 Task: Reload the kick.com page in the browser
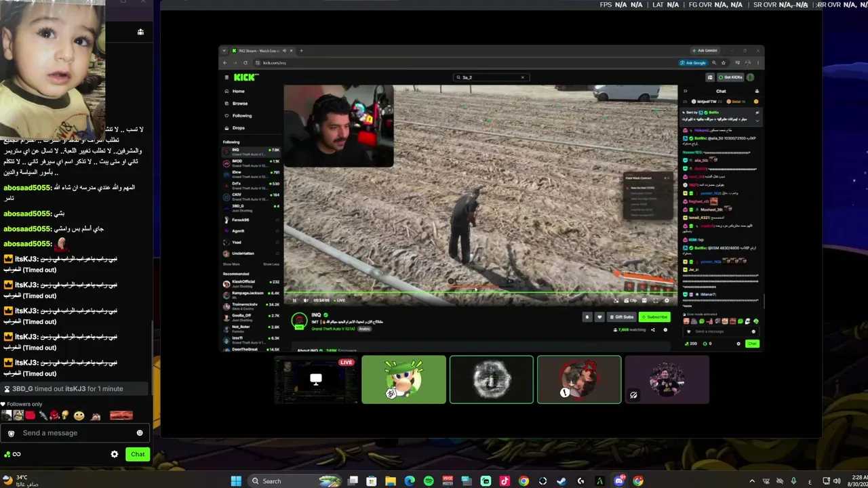coord(245,63)
